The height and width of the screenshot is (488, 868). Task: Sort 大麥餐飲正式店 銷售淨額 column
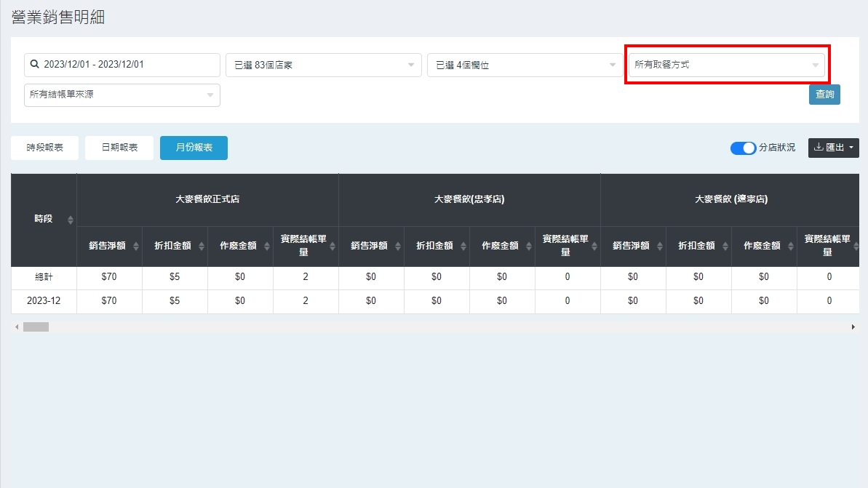(135, 247)
